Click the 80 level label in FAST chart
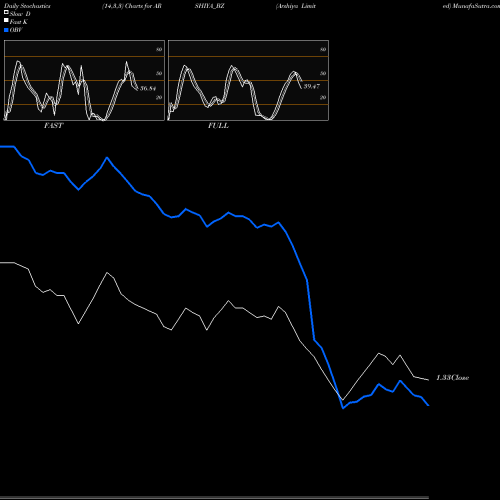This screenshot has width=500, height=500. (x=159, y=49)
